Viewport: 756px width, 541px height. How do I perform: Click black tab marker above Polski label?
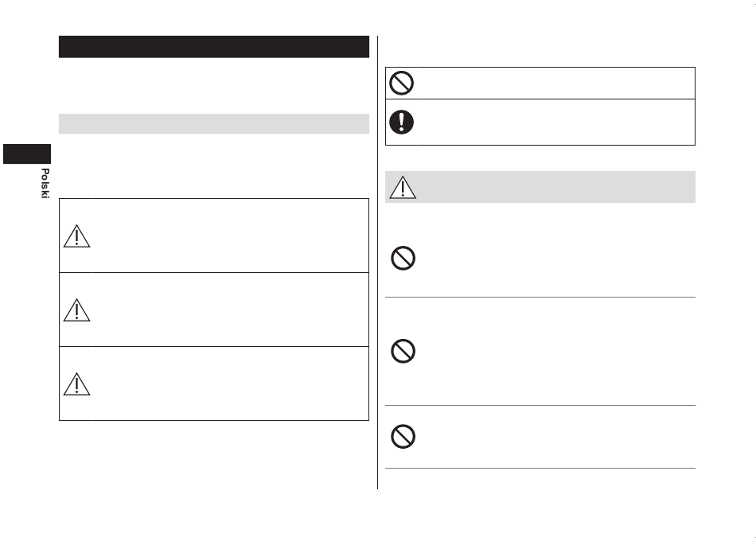coord(27,154)
